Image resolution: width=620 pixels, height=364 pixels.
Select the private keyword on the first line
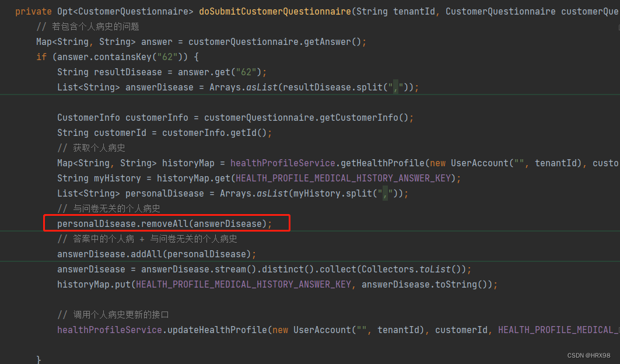(x=33, y=10)
